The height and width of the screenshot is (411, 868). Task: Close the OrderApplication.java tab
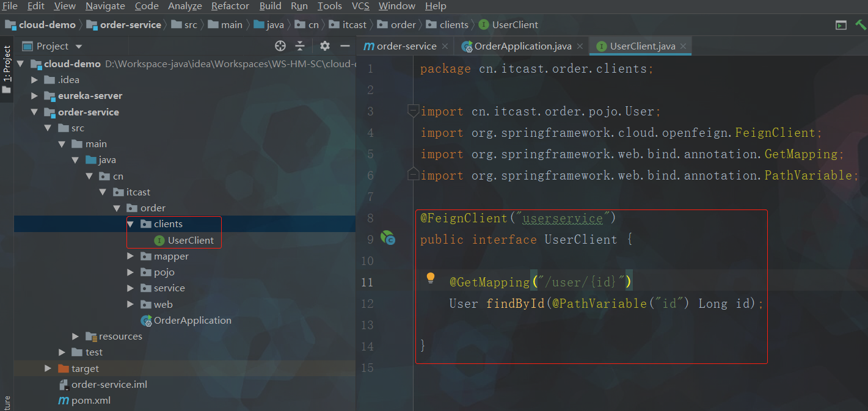580,46
